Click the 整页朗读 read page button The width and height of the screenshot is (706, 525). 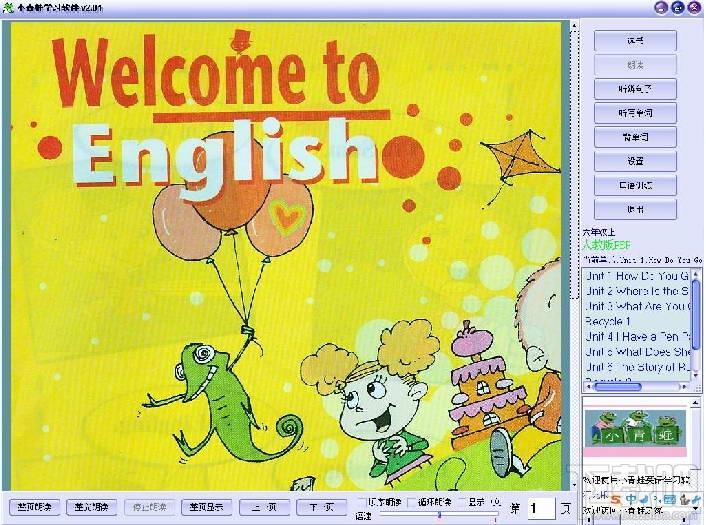coord(34,507)
